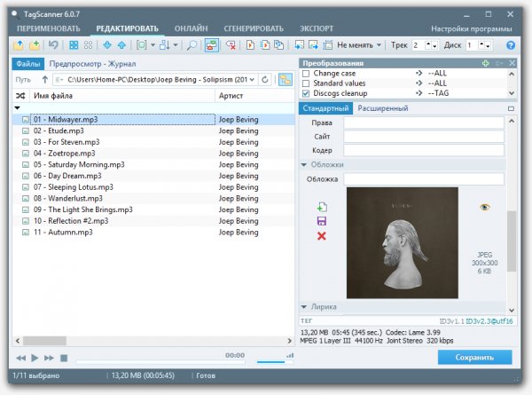Delete the cover with the red X icon
This screenshot has width=532, height=395.
click(x=322, y=236)
